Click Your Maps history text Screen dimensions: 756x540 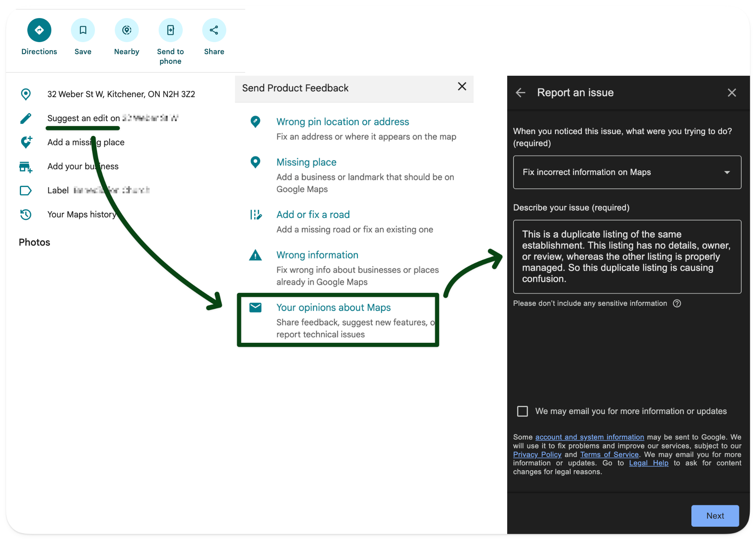pyautogui.click(x=82, y=215)
